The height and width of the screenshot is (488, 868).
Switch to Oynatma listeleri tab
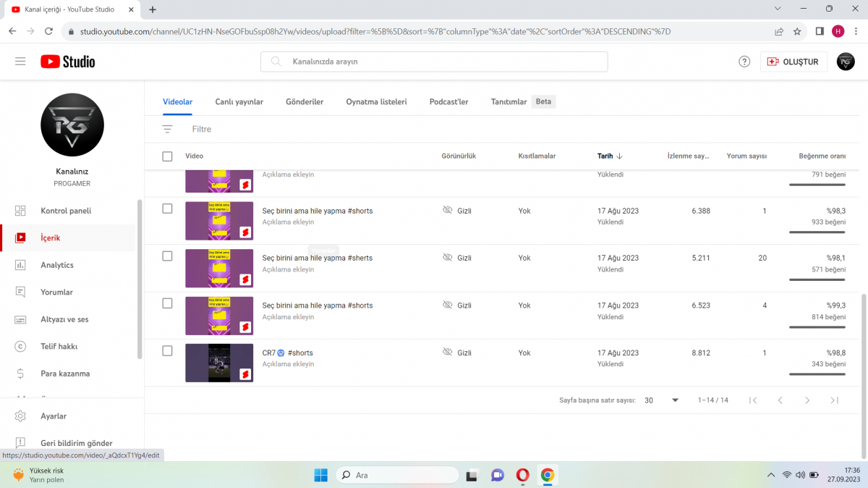pos(376,102)
